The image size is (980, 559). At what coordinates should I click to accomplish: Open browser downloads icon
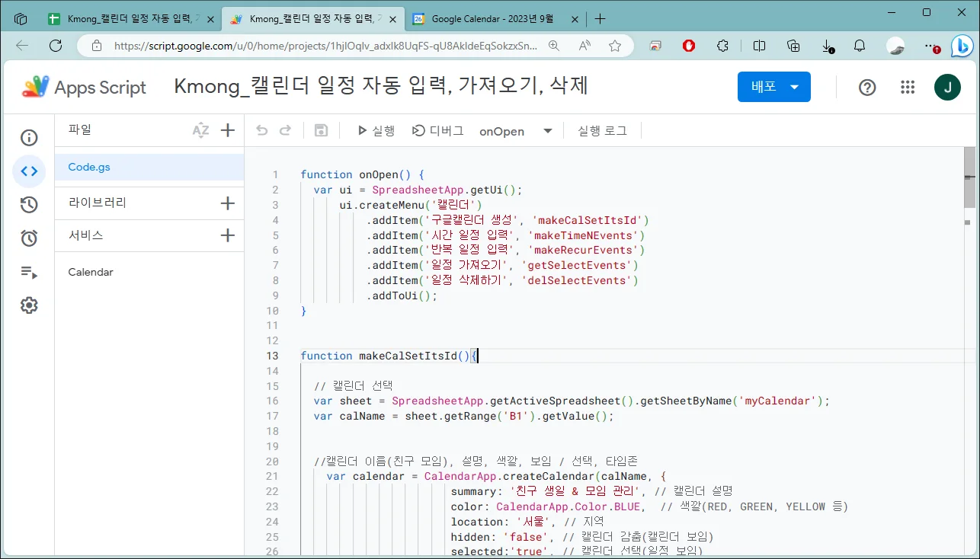point(828,46)
